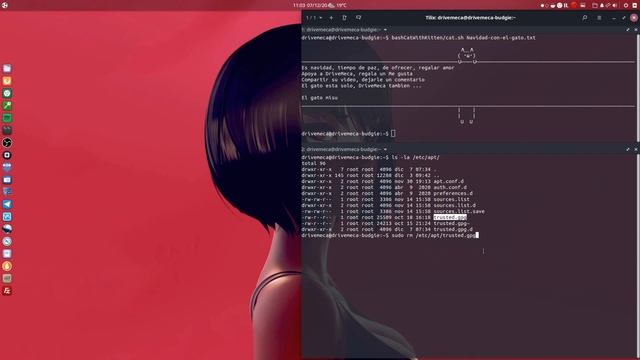This screenshot has height=360, width=640.
Task: Launch Files from the top of dock
Action: 7,69
